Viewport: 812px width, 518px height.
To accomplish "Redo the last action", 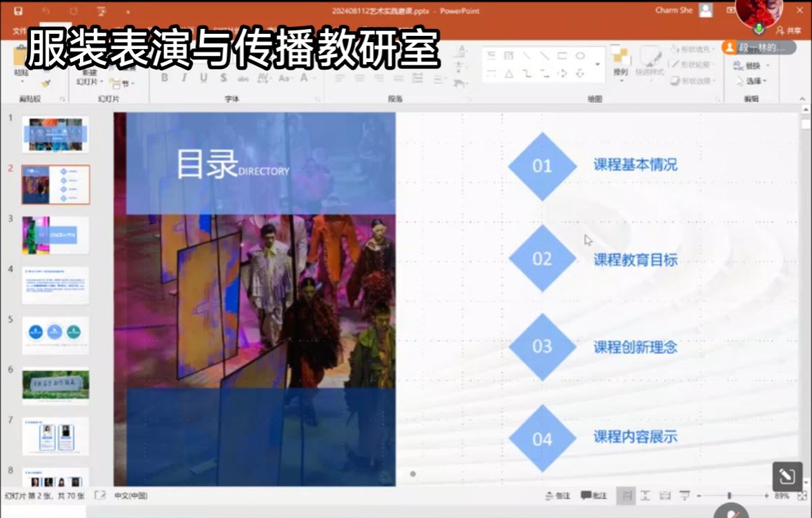I will click(74, 11).
